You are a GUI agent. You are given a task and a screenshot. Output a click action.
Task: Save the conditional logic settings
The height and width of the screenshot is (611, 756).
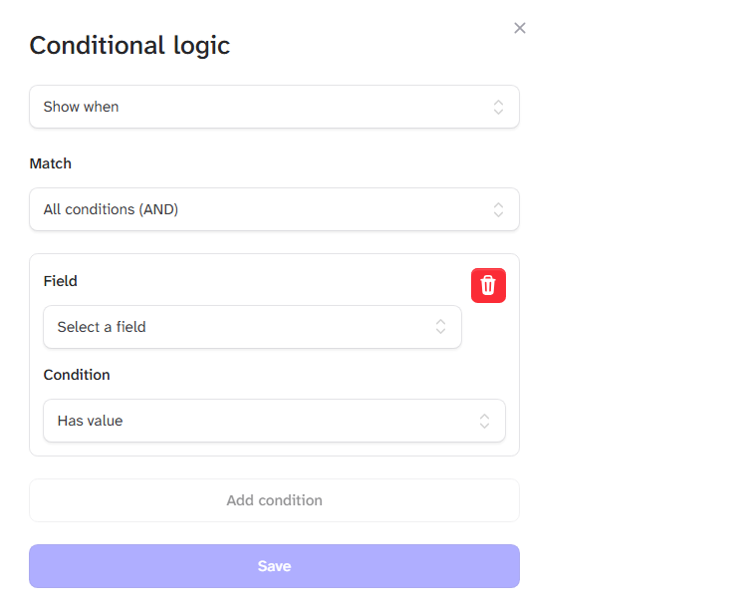274,566
